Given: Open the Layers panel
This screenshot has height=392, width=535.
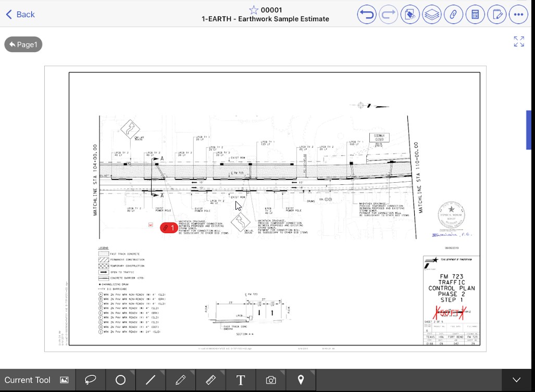Looking at the screenshot, I should click(432, 14).
